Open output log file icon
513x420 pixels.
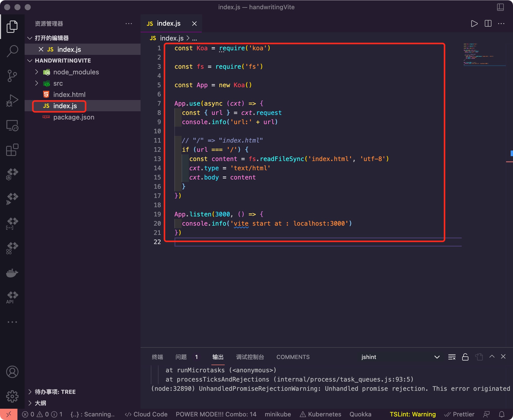click(x=479, y=357)
